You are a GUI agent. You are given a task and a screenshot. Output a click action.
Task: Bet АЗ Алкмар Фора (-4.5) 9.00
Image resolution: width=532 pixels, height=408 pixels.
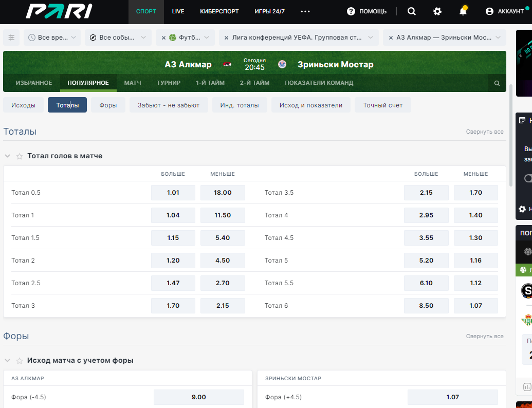[199, 397]
